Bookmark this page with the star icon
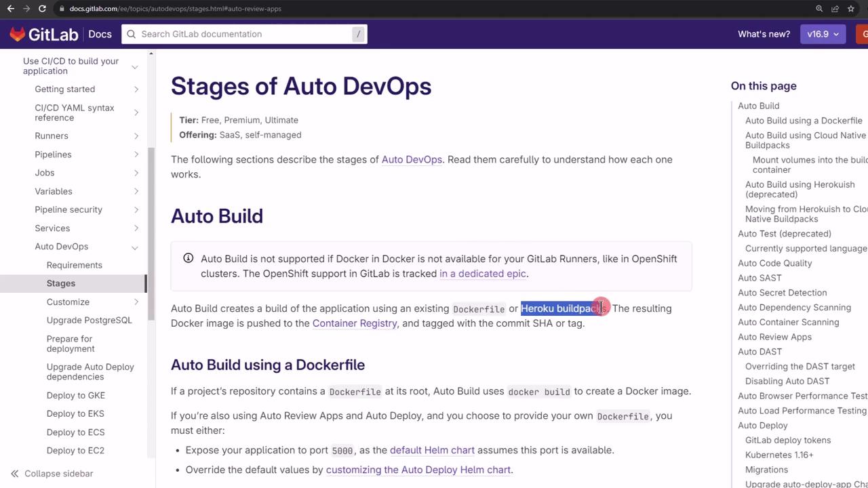 [850, 9]
